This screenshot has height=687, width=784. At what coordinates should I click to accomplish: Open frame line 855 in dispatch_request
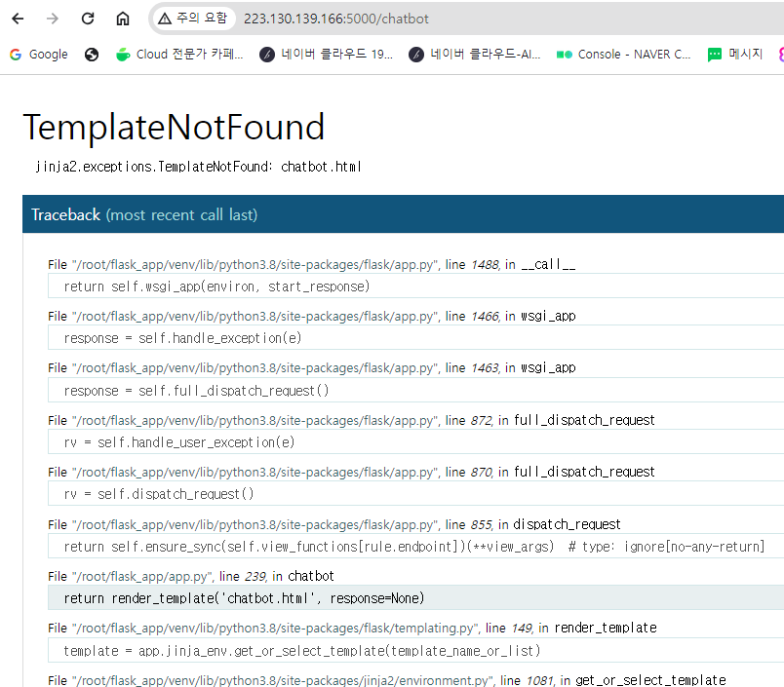coord(334,524)
